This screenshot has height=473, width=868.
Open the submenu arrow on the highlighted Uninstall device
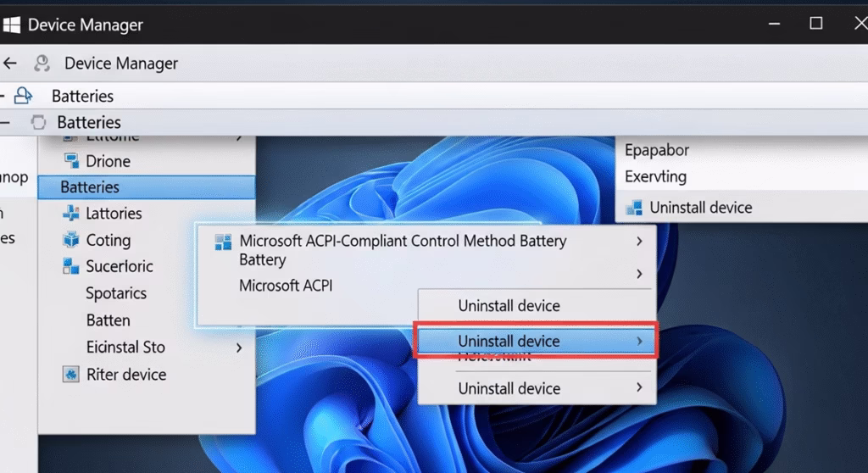(x=639, y=342)
